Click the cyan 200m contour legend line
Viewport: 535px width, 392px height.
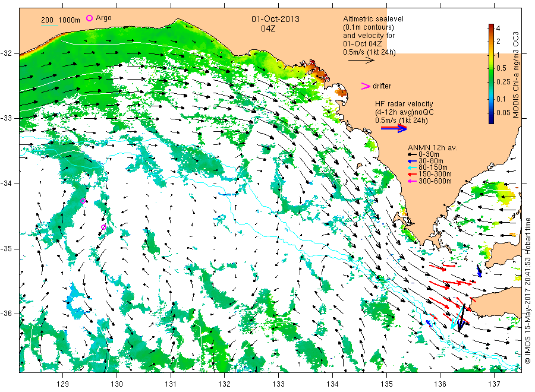[49, 25]
